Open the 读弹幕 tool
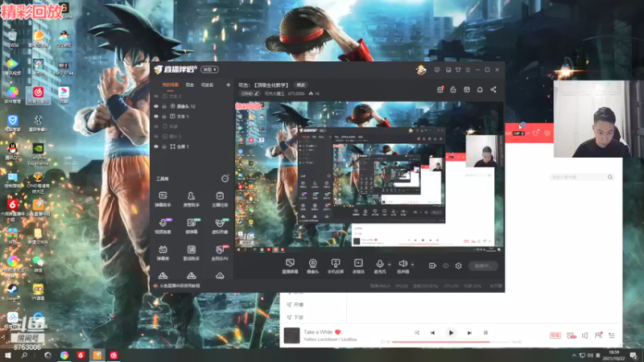Screen dimensions: 644x362 pos(192,226)
